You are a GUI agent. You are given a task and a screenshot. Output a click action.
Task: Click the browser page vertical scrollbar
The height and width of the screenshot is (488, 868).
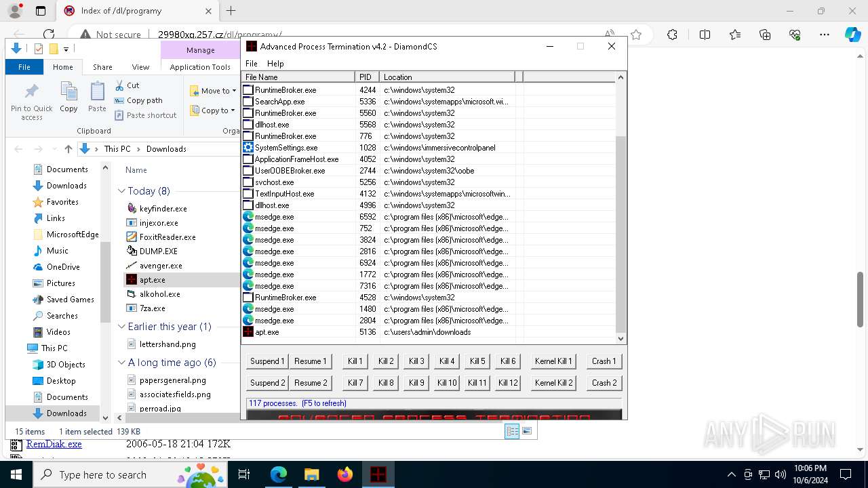coord(861,300)
